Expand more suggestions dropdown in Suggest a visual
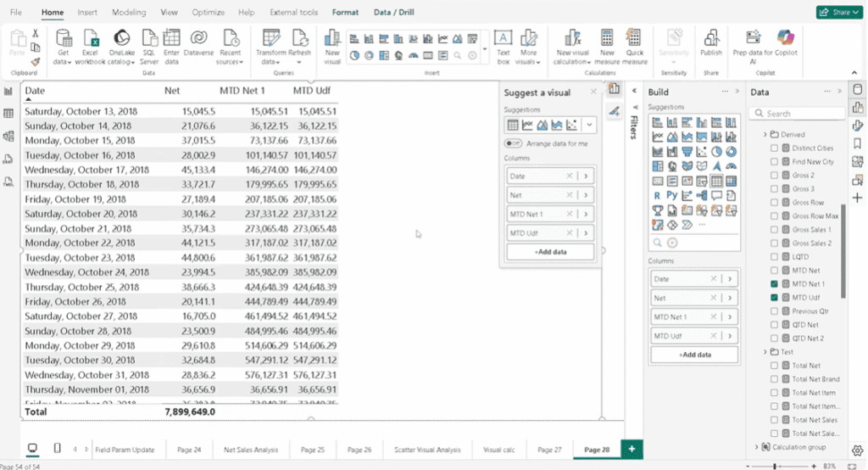The image size is (868, 470). (589, 126)
